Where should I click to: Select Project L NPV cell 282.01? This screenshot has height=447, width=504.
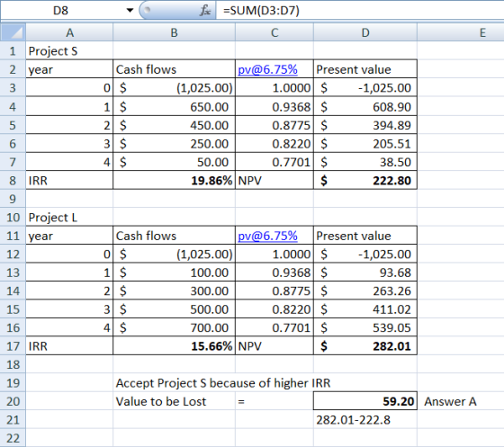(x=365, y=346)
